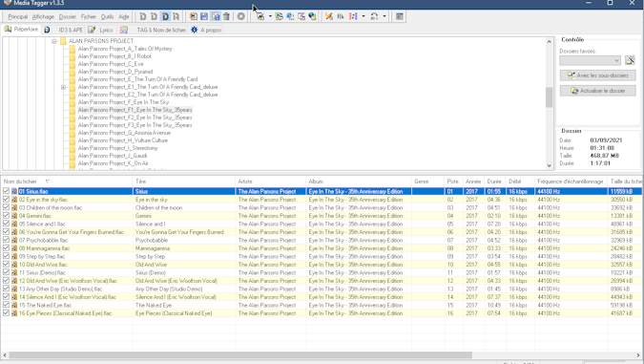644x364 pixels.
Task: Click the pencil edit icon left of the dropdown arrow
Action: point(260,16)
